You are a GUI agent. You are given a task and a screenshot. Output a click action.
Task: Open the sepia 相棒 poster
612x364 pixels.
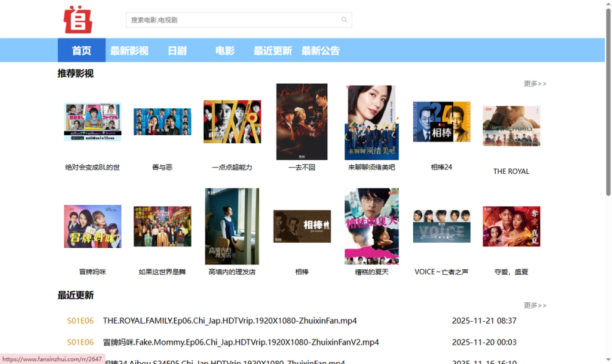click(x=302, y=226)
